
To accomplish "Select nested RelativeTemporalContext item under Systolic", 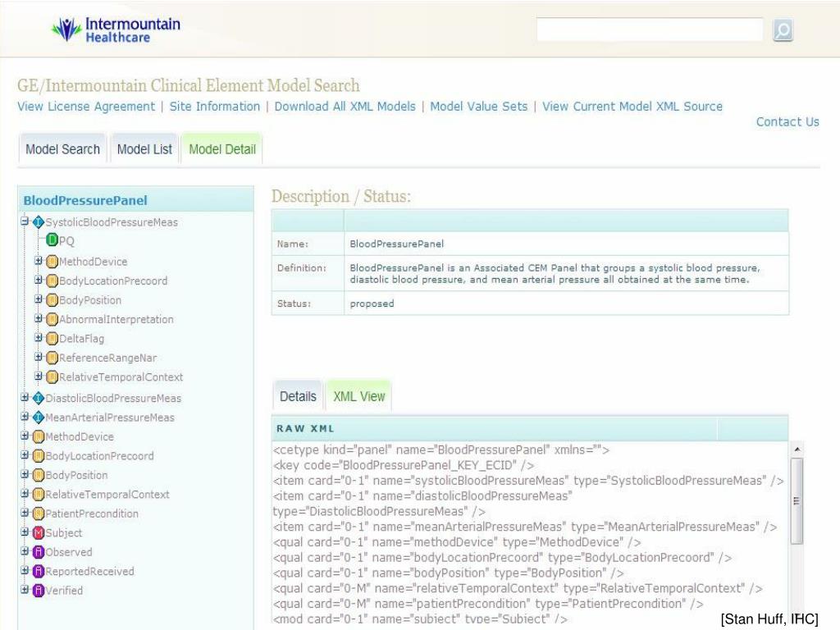I will point(121,377).
